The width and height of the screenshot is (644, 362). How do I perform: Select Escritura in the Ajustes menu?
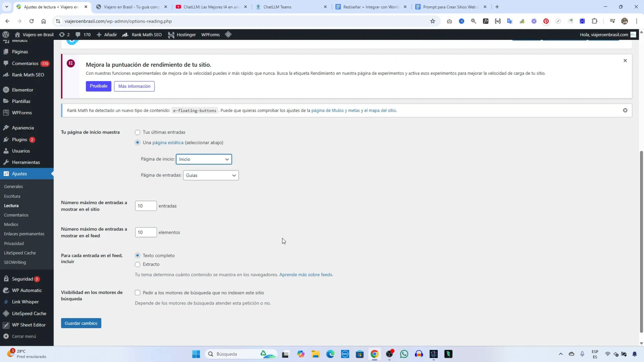[12, 196]
